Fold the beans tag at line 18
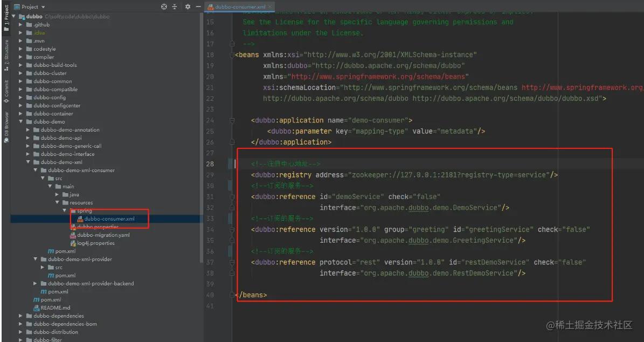This screenshot has width=644, height=342. tap(232, 54)
